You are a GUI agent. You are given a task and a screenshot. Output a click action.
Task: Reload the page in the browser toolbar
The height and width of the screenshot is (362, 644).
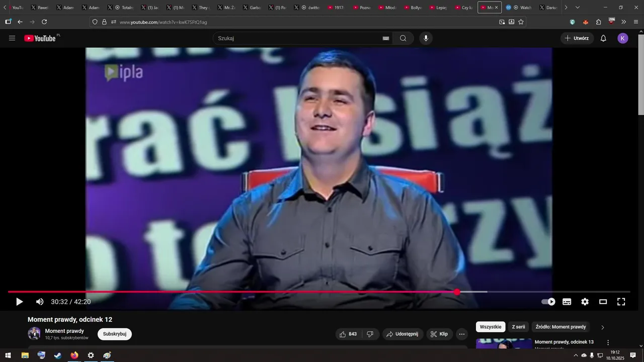click(44, 22)
